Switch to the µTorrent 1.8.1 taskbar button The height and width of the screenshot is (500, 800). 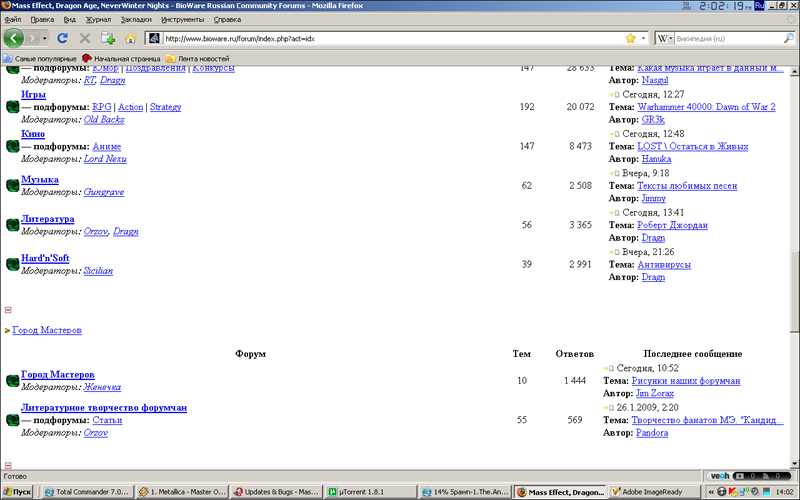[370, 492]
